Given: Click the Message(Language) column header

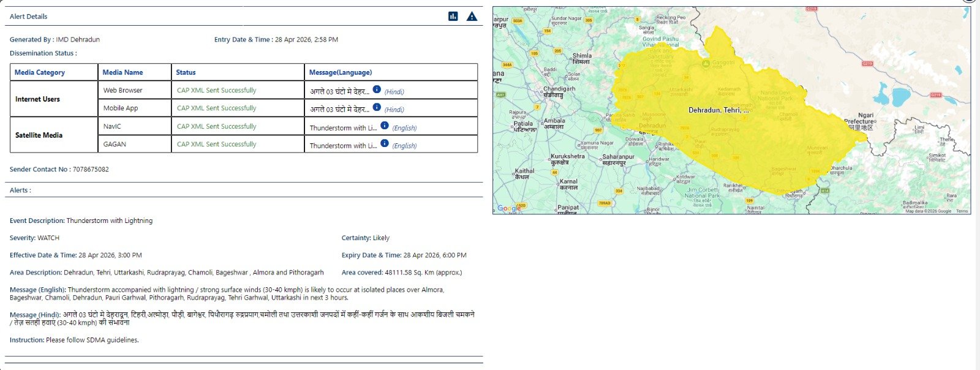Looking at the screenshot, I should (x=341, y=72).
